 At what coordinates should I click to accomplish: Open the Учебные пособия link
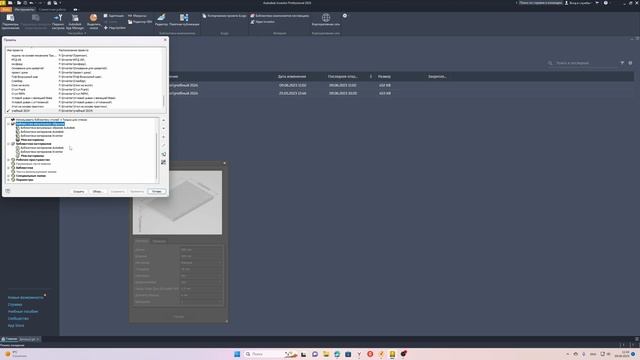[23, 311]
